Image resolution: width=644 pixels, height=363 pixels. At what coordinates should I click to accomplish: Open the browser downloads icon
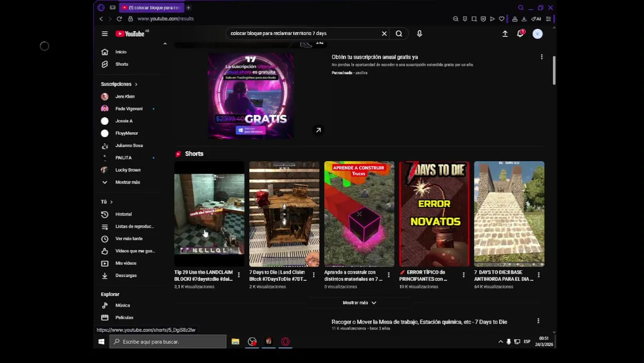(x=524, y=19)
